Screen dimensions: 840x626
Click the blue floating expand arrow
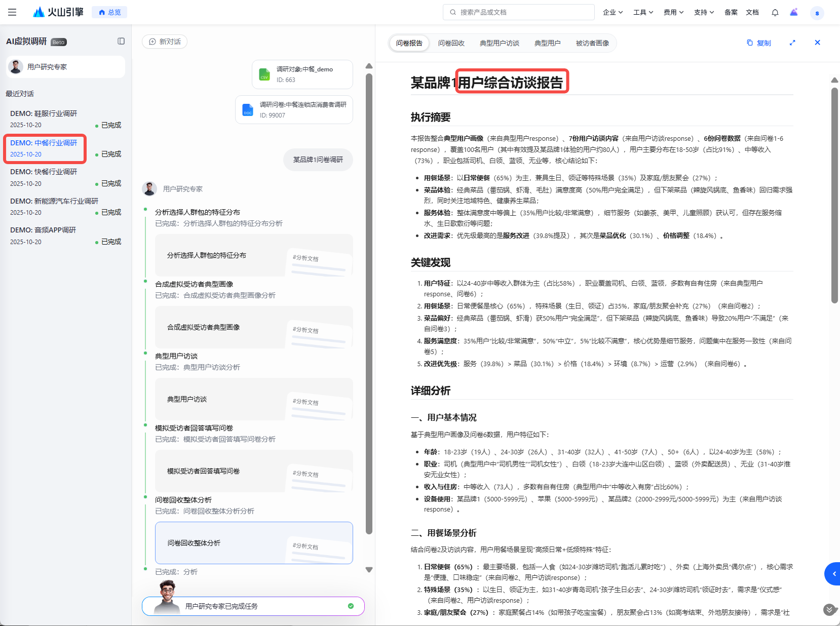click(832, 574)
